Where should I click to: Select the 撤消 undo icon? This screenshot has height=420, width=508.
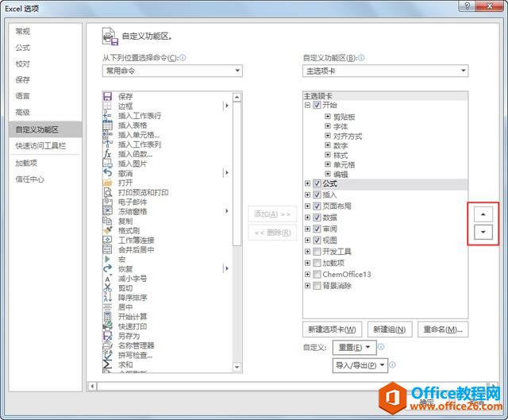pyautogui.click(x=107, y=173)
